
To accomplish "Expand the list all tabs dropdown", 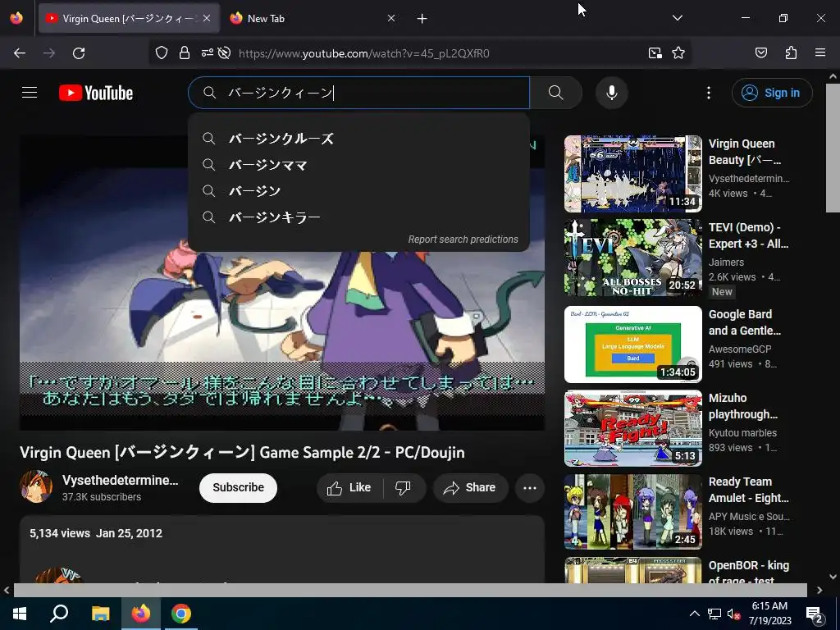I will [677, 18].
